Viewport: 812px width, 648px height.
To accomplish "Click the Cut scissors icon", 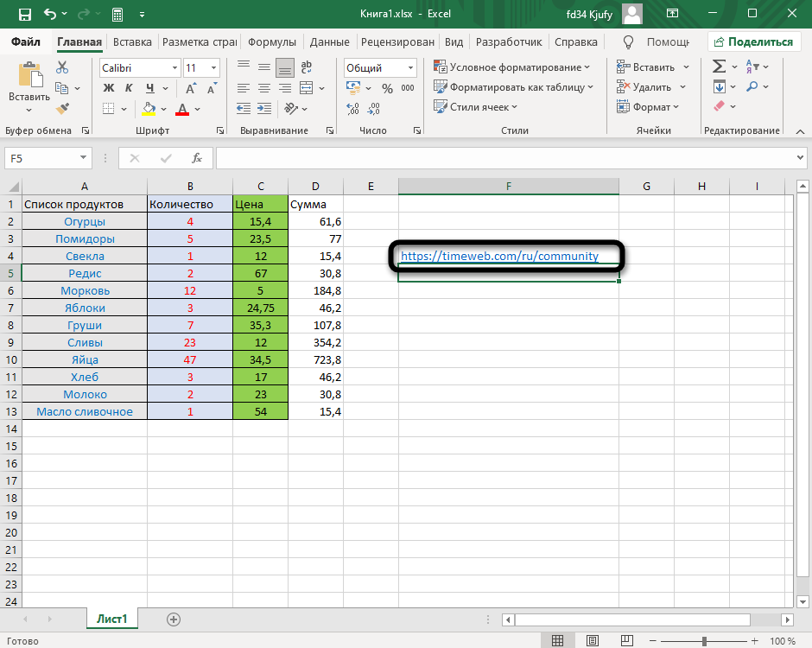I will (x=62, y=67).
